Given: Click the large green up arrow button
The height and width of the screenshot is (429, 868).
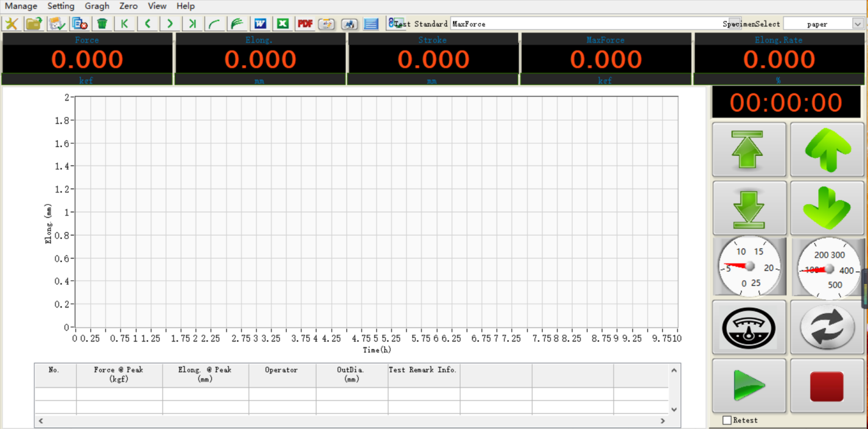Looking at the screenshot, I should pos(826,150).
